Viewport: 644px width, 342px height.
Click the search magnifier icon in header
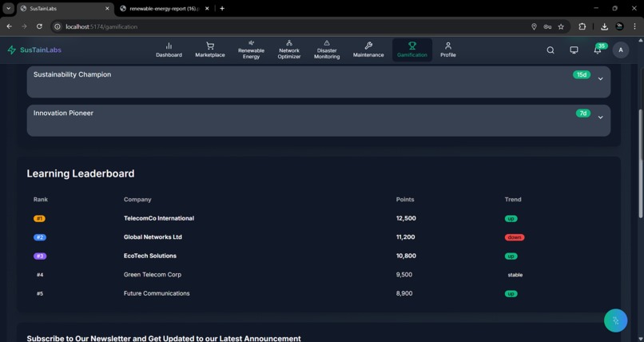tap(551, 50)
